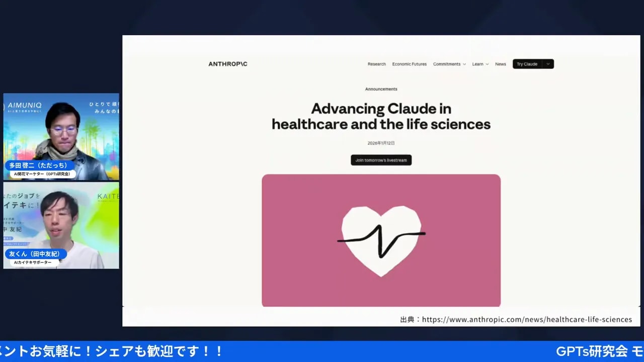Image resolution: width=644 pixels, height=362 pixels.
Task: Open the chevron next to Try Claude
Action: click(x=547, y=64)
